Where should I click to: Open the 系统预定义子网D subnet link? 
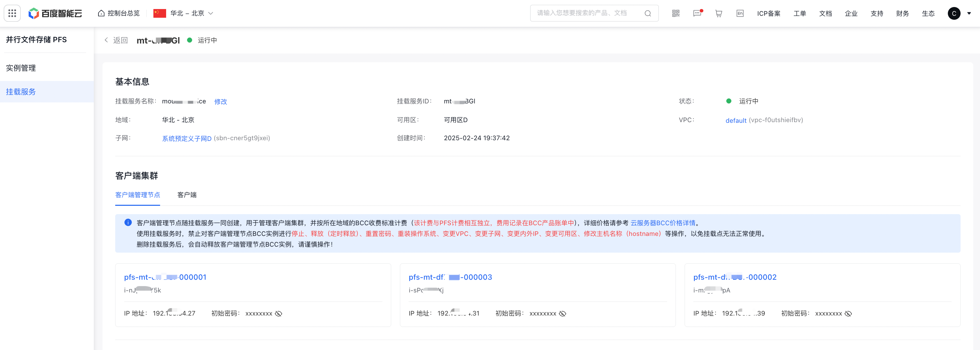[187, 138]
